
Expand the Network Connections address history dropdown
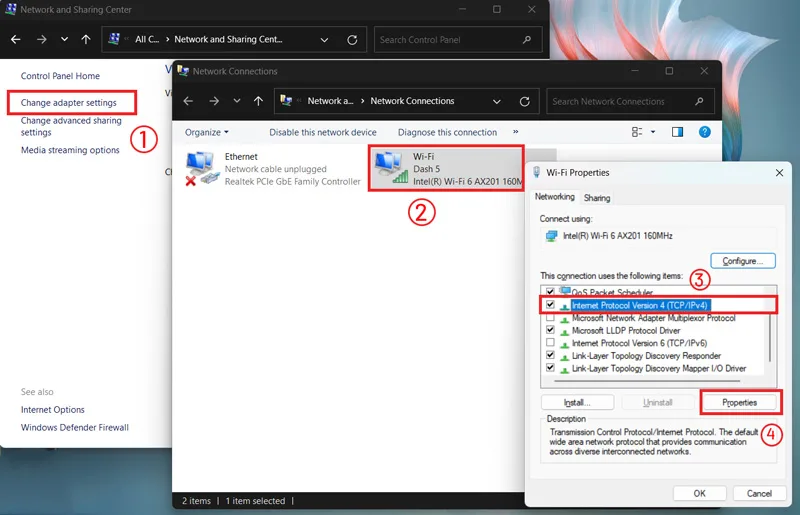pyautogui.click(x=496, y=101)
